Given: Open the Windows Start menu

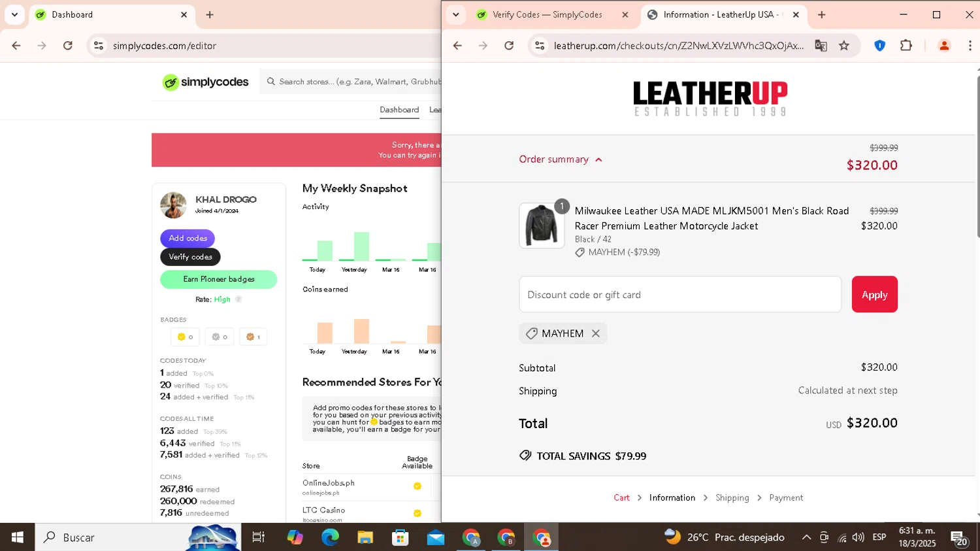Looking at the screenshot, I should [17, 537].
